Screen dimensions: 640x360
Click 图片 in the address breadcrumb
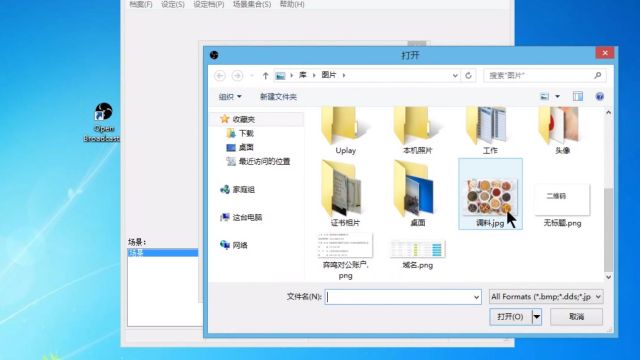[329, 75]
